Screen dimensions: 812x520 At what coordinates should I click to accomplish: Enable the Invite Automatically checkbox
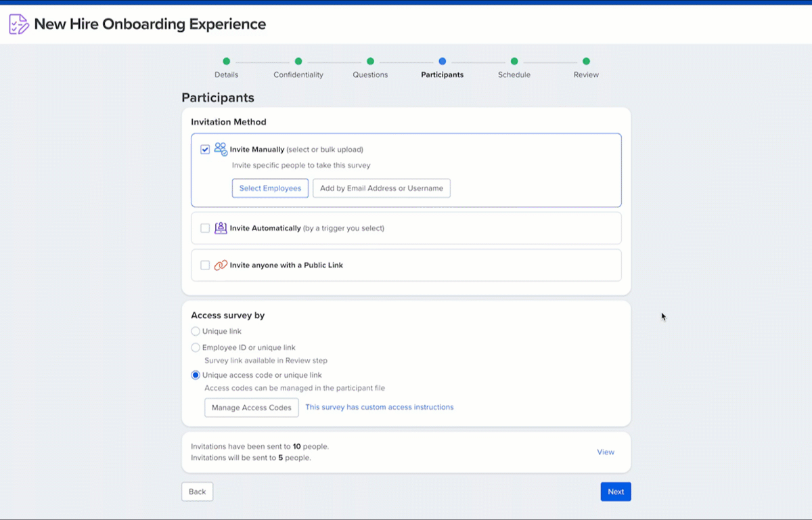(x=205, y=228)
